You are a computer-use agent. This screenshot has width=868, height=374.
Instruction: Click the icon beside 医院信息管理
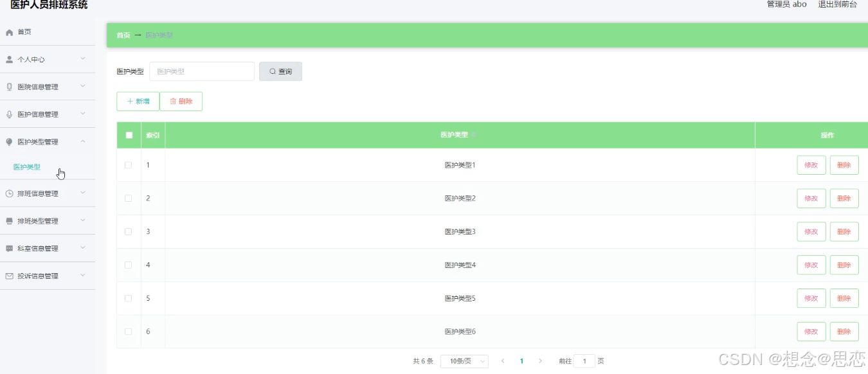click(x=10, y=87)
